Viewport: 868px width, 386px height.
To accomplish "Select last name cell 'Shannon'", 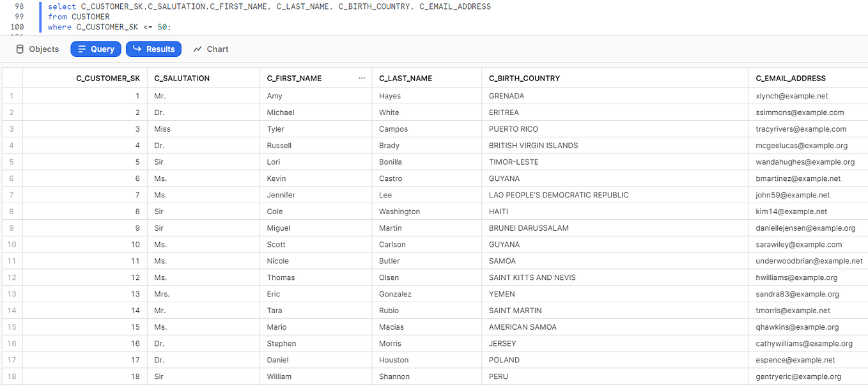I will pyautogui.click(x=394, y=377).
